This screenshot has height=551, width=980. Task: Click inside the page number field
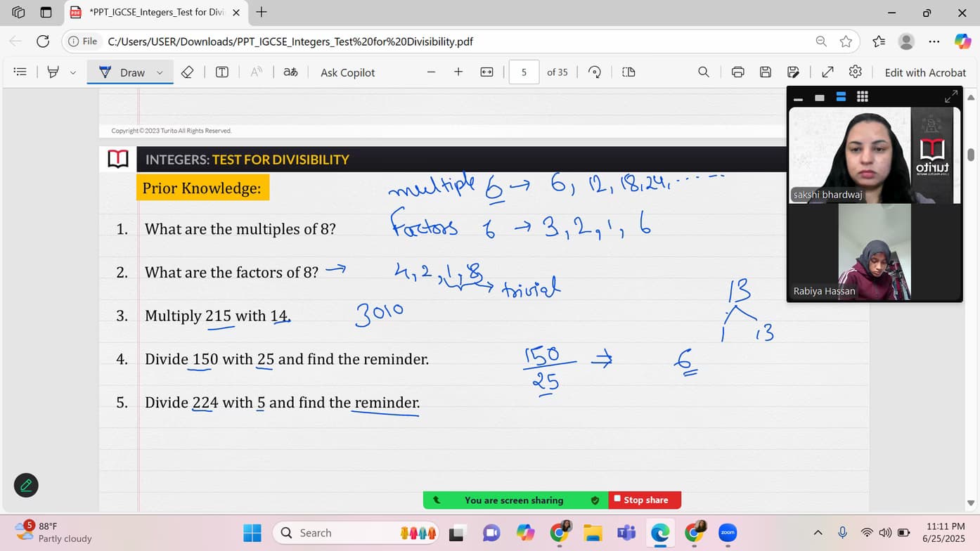524,72
